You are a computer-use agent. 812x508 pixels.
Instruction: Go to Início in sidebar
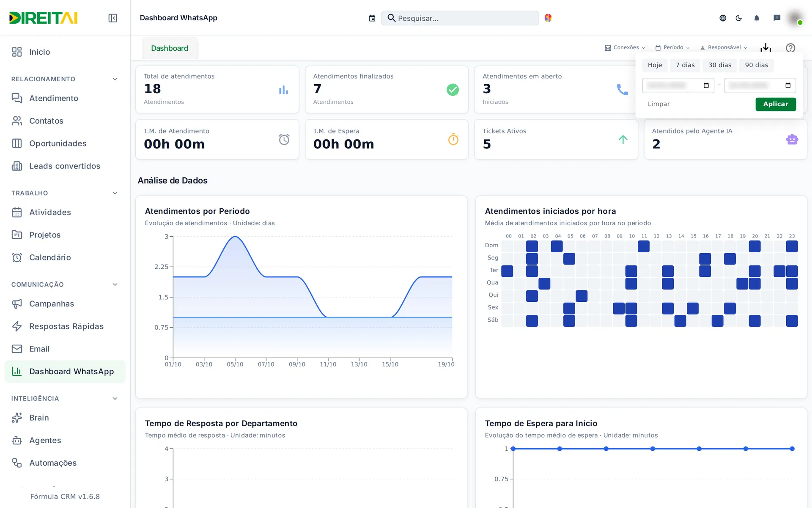pyautogui.click(x=65, y=52)
